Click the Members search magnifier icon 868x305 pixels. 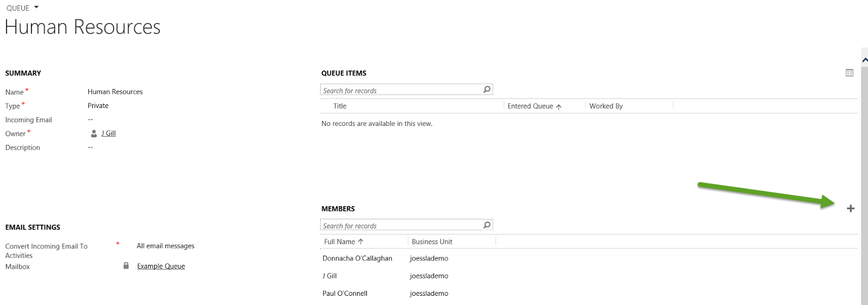[487, 225]
